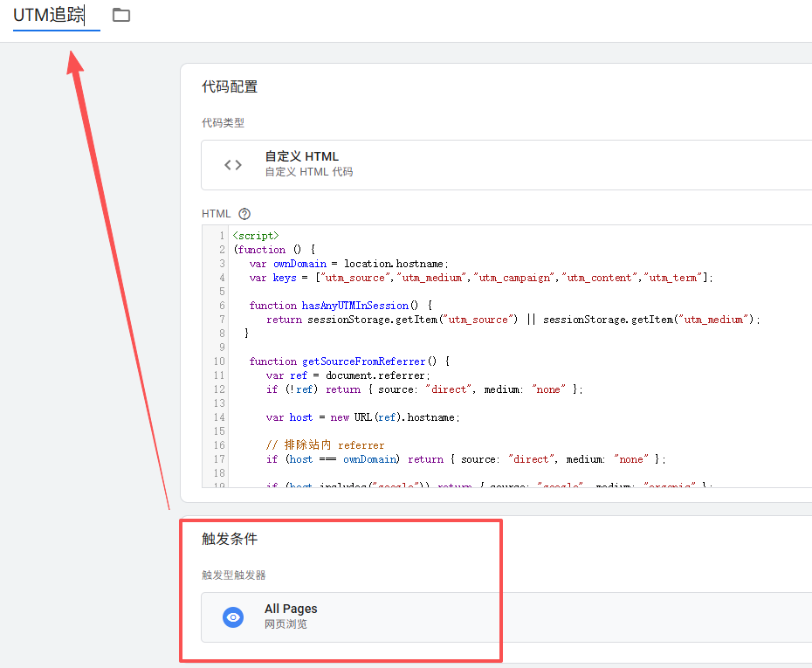Click the code brackets icon of 自定义 HTML
The height and width of the screenshot is (668, 812).
pyautogui.click(x=233, y=165)
